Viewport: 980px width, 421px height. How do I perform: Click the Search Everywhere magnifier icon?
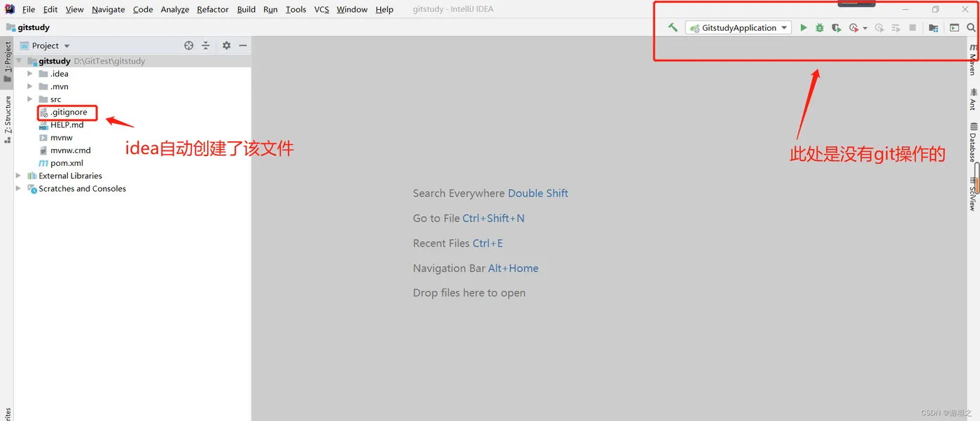pyautogui.click(x=972, y=28)
